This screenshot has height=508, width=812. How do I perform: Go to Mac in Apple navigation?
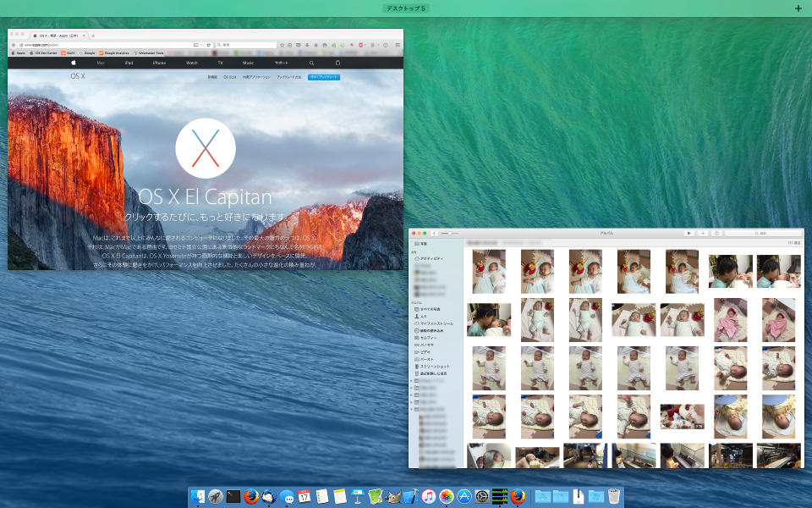101,63
